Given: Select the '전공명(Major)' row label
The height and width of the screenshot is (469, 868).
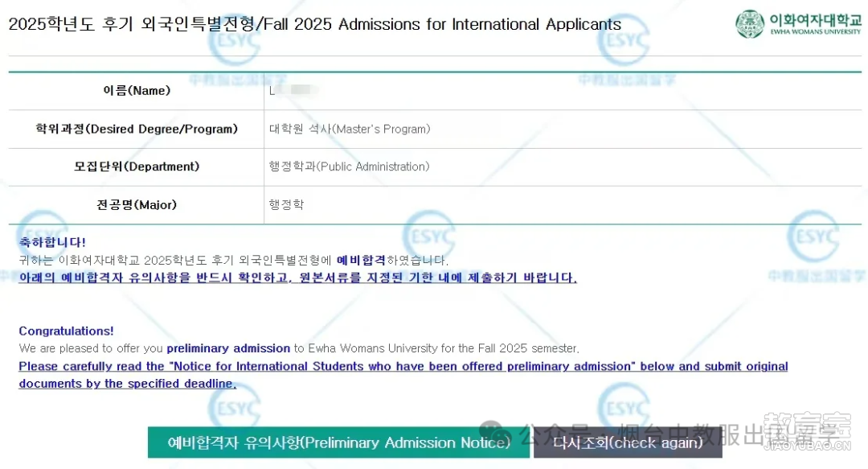Looking at the screenshot, I should coord(137,204).
